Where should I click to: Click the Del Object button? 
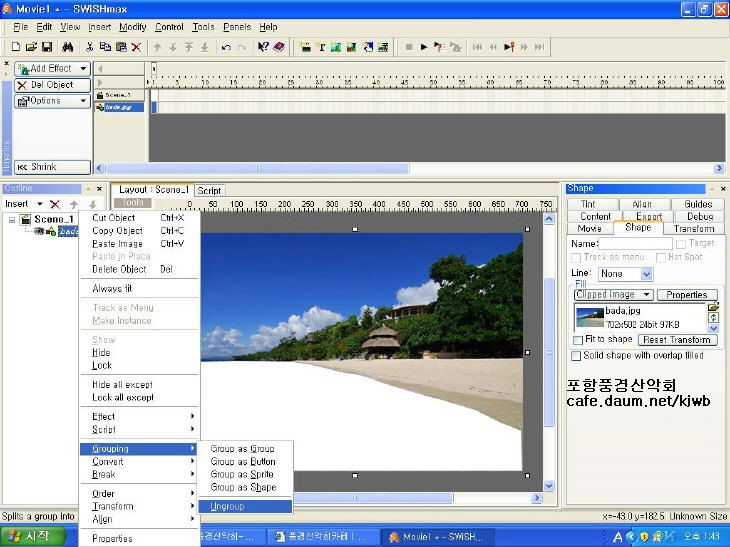(x=52, y=85)
